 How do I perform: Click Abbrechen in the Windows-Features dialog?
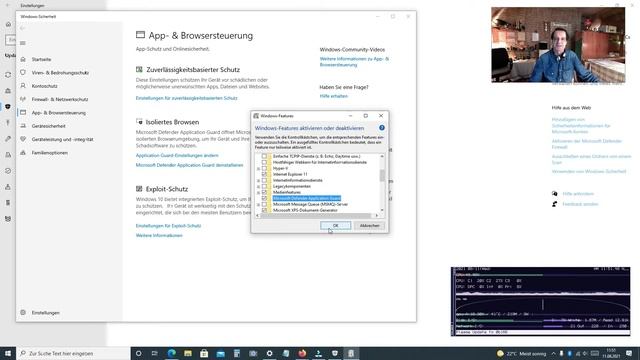point(369,226)
